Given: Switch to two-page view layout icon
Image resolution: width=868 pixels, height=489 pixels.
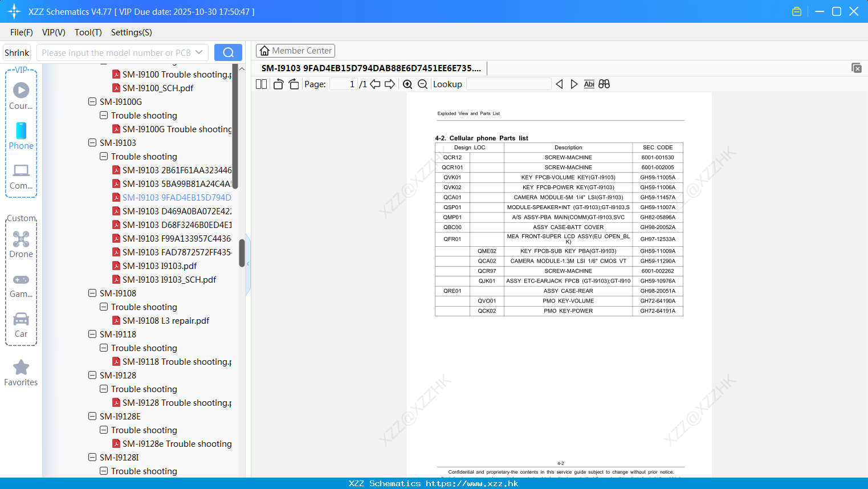Looking at the screenshot, I should pos(261,84).
